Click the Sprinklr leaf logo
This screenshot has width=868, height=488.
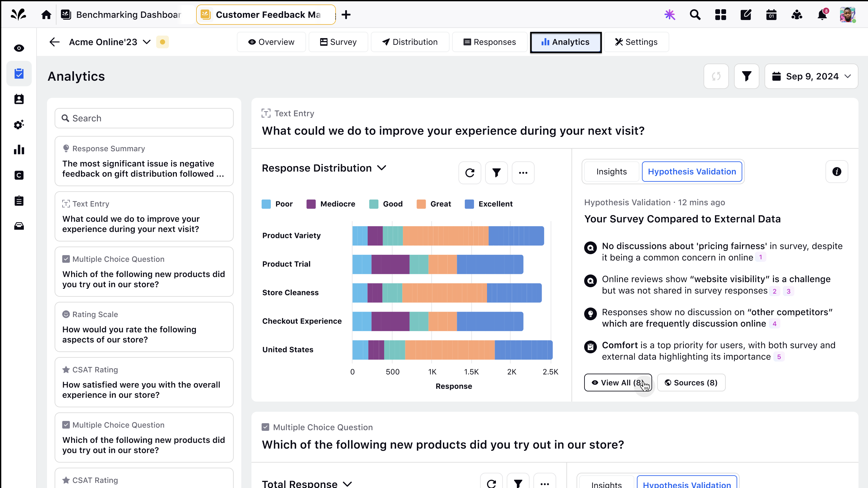[18, 14]
